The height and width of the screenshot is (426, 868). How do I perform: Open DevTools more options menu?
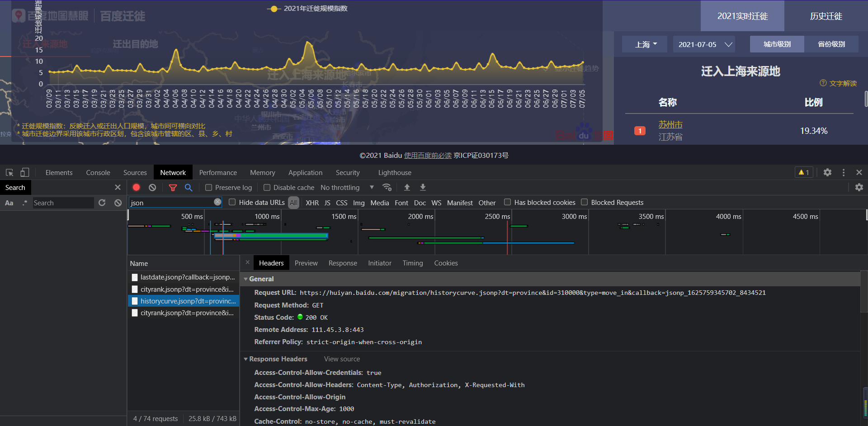(844, 172)
